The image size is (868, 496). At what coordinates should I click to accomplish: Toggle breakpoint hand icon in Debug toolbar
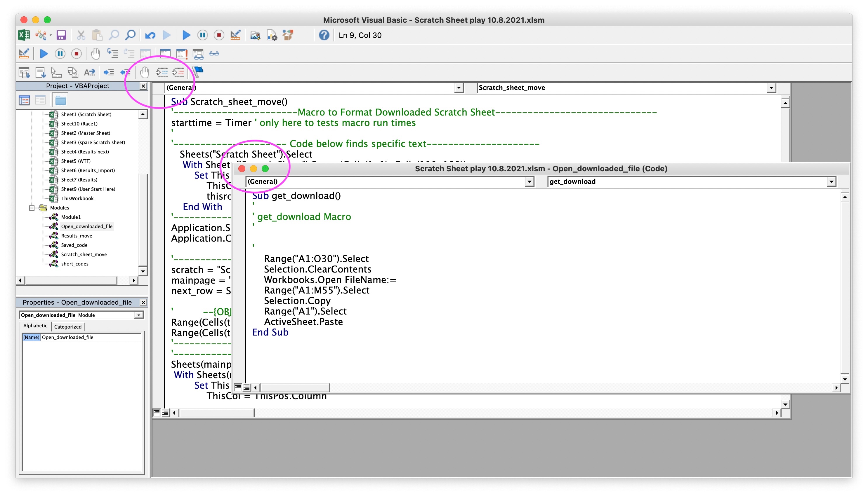(x=96, y=53)
